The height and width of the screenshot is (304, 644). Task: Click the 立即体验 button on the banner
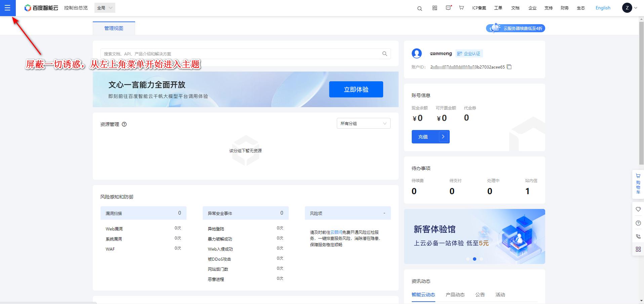tap(356, 89)
